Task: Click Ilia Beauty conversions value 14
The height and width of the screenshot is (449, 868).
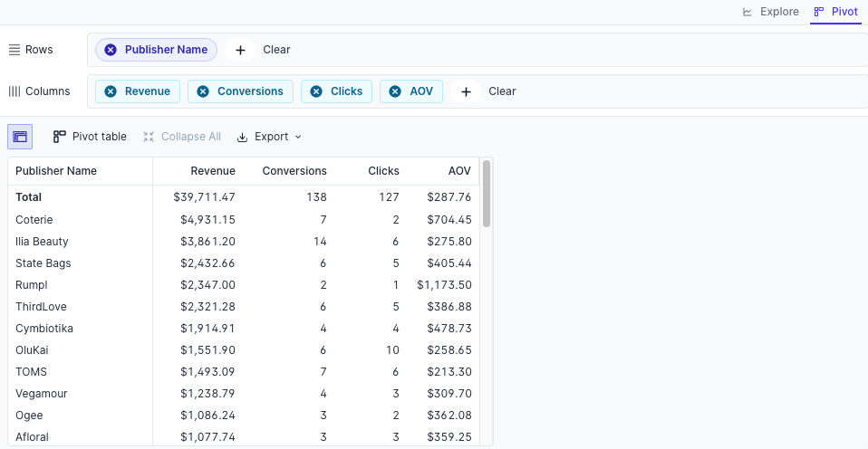Action: tap(320, 241)
